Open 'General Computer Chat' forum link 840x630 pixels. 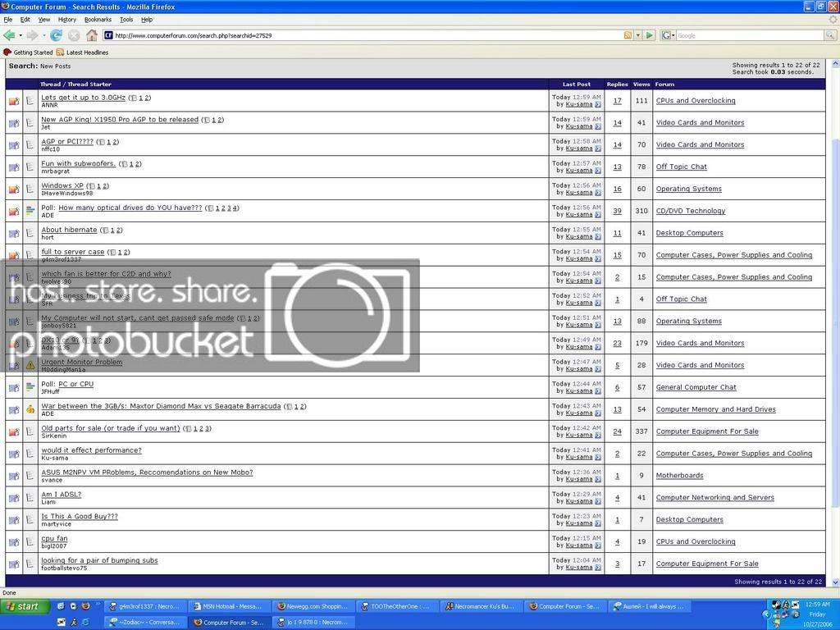[696, 387]
